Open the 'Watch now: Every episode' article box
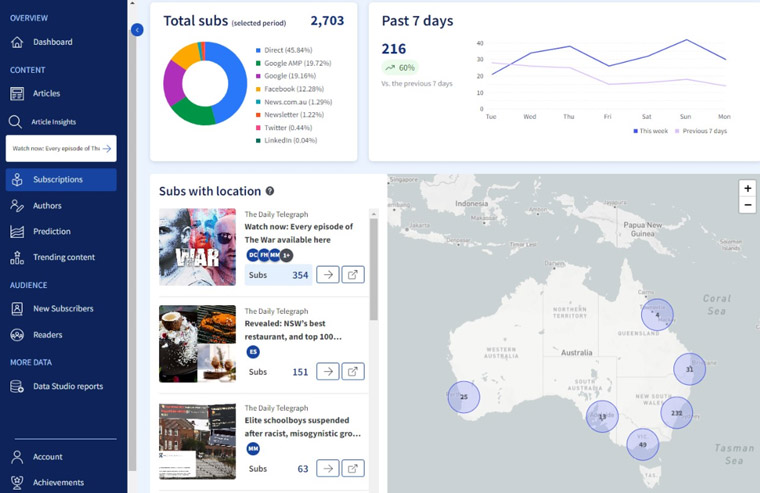 pos(61,148)
